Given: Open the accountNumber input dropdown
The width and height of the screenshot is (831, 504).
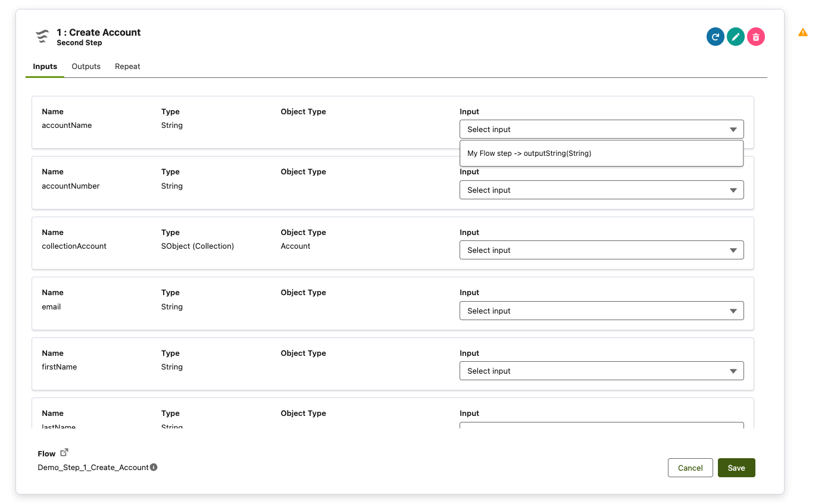Looking at the screenshot, I should point(601,190).
